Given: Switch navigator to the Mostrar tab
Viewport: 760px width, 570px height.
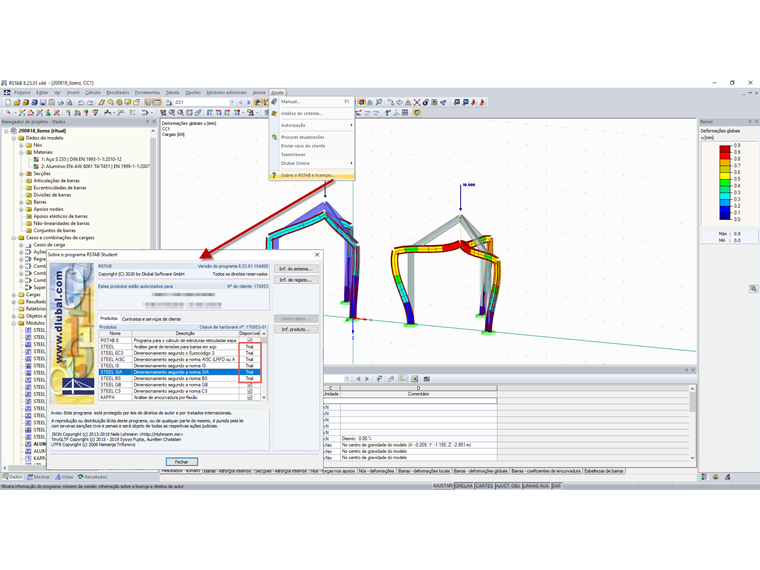Looking at the screenshot, I should [39, 477].
